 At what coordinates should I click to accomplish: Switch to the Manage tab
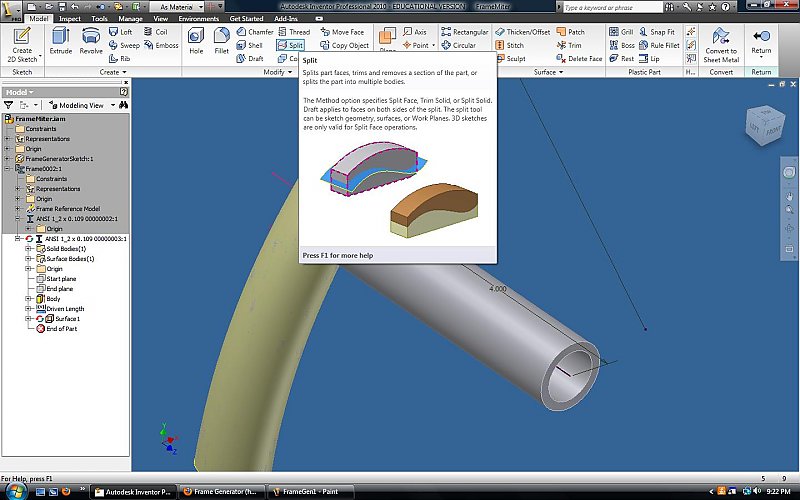click(x=131, y=18)
